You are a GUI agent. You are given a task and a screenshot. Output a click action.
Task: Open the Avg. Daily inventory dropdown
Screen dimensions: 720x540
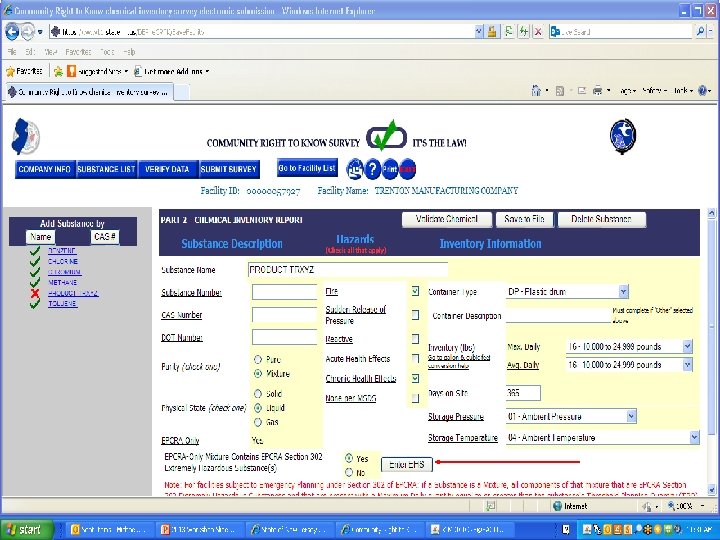[687, 365]
